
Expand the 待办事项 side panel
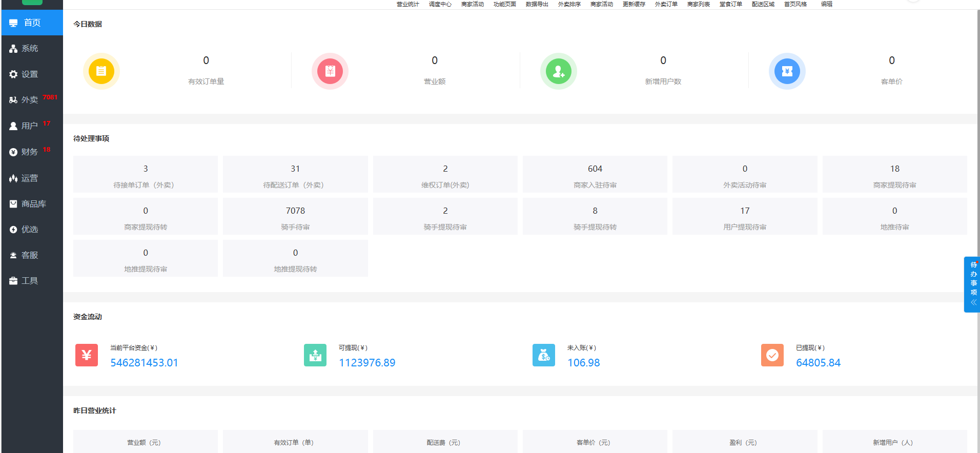(973, 285)
